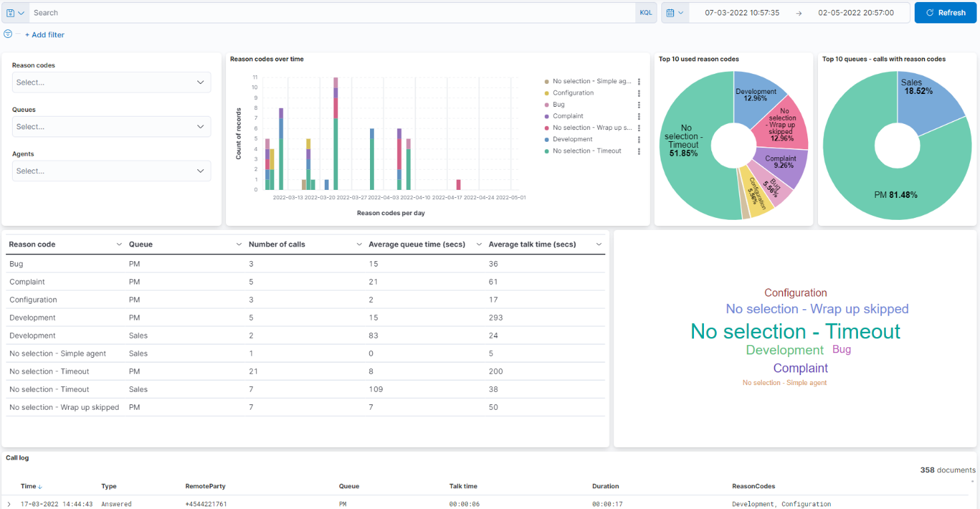Click 'No selection - Simple agent' in tag cloud
Image resolution: width=980 pixels, height=509 pixels.
785,382
